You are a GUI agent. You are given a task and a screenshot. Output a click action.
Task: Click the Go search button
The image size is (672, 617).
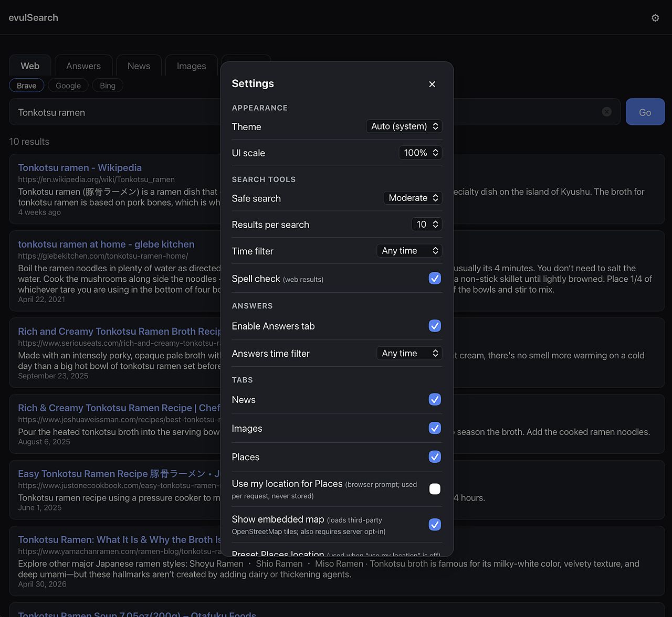click(645, 112)
